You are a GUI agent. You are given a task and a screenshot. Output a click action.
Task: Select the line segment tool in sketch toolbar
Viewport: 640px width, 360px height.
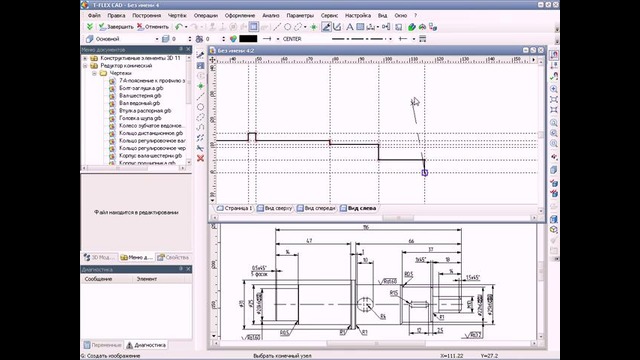tap(200, 96)
